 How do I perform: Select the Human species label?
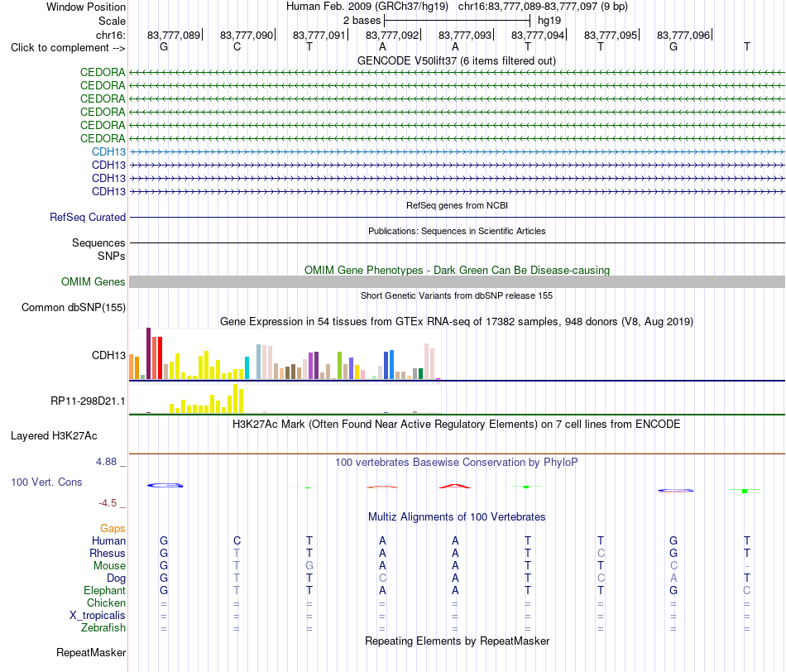click(108, 540)
